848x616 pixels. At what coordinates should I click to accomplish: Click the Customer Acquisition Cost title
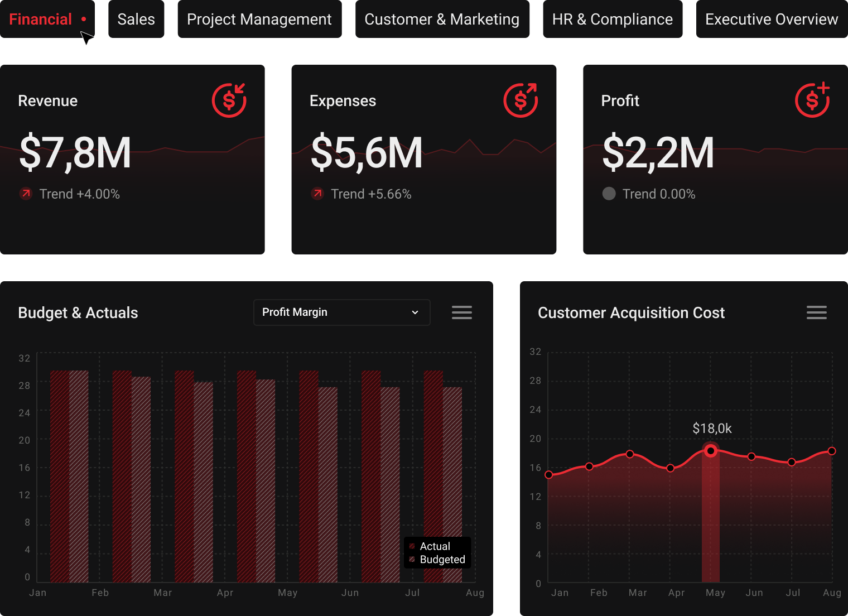coord(631,313)
